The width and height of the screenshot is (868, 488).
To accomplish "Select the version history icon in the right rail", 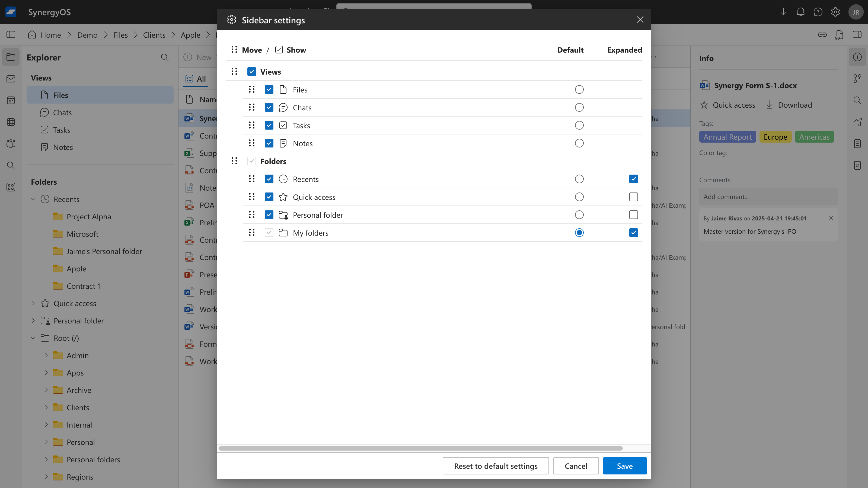I will (x=857, y=78).
